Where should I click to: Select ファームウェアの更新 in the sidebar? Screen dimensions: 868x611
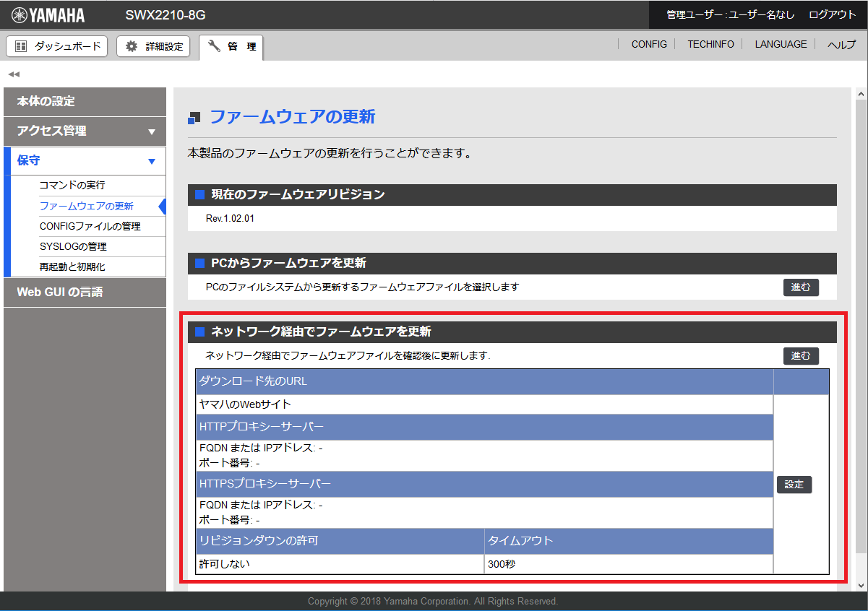[x=87, y=206]
